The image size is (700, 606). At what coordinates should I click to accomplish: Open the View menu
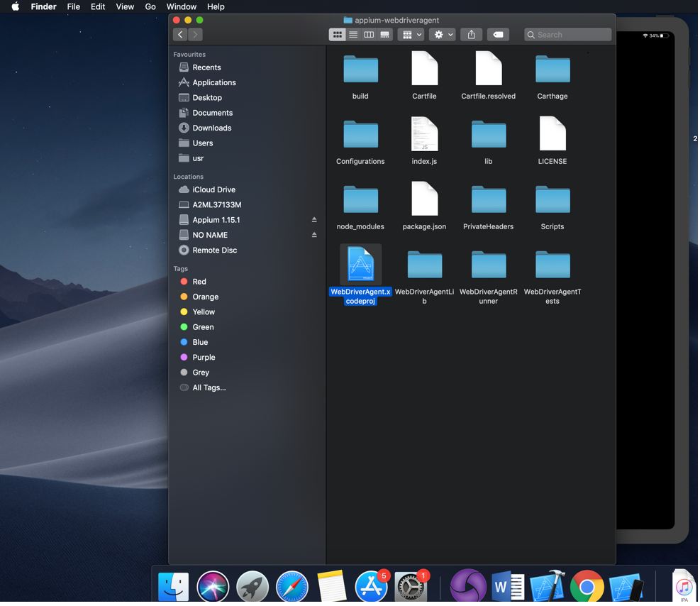pos(125,6)
